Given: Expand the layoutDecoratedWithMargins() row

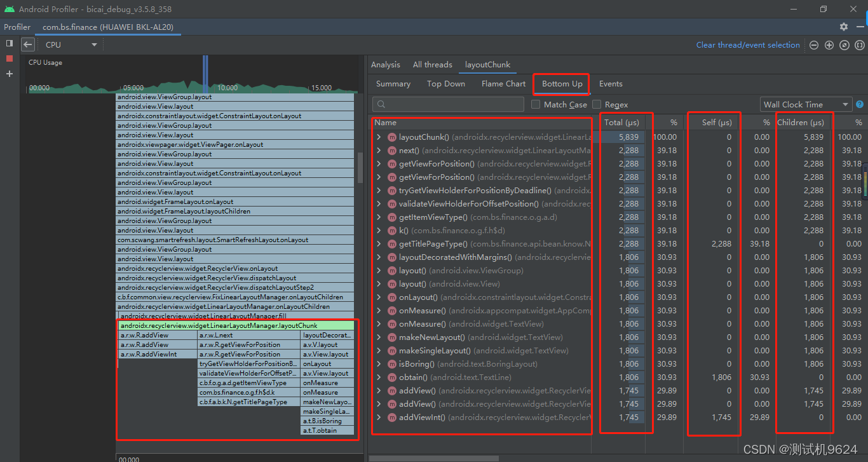Looking at the screenshot, I should tap(379, 257).
